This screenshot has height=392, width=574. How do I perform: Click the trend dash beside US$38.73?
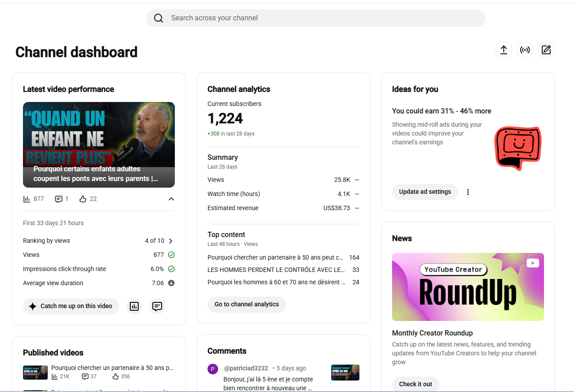click(x=357, y=208)
